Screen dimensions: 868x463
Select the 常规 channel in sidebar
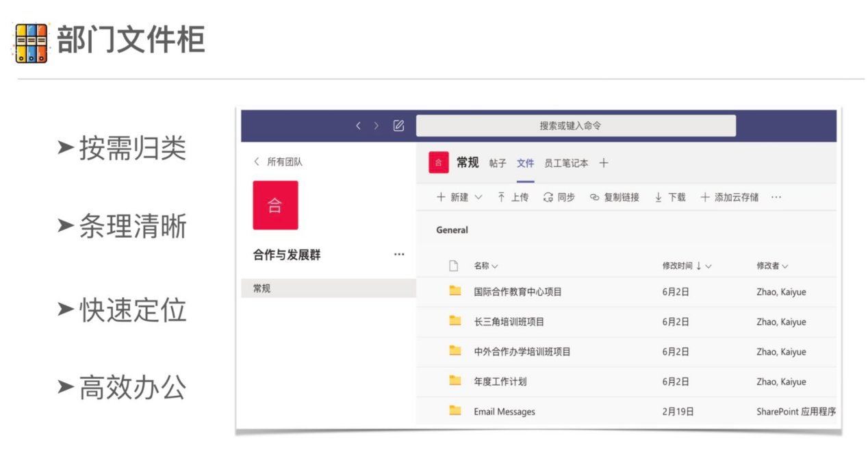tap(261, 288)
